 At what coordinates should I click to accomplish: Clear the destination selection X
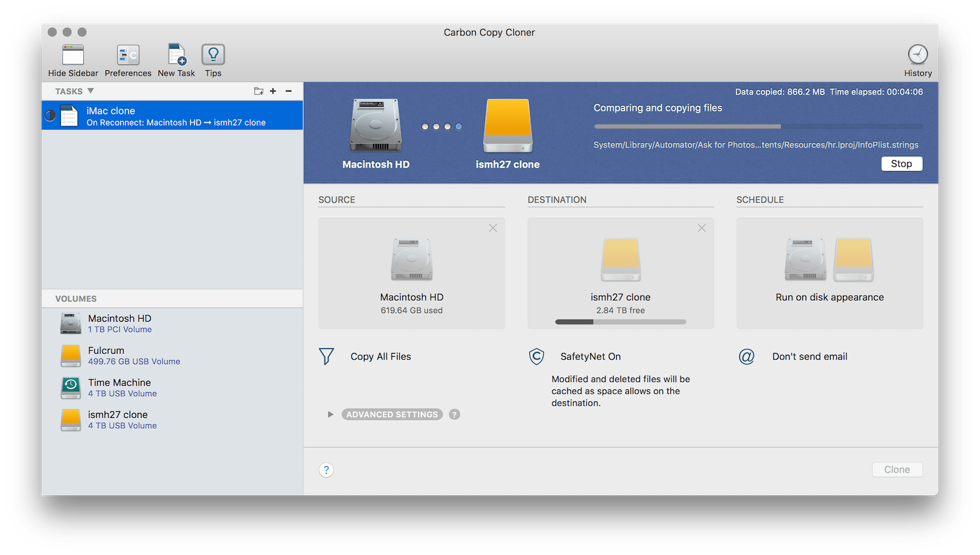tap(702, 228)
